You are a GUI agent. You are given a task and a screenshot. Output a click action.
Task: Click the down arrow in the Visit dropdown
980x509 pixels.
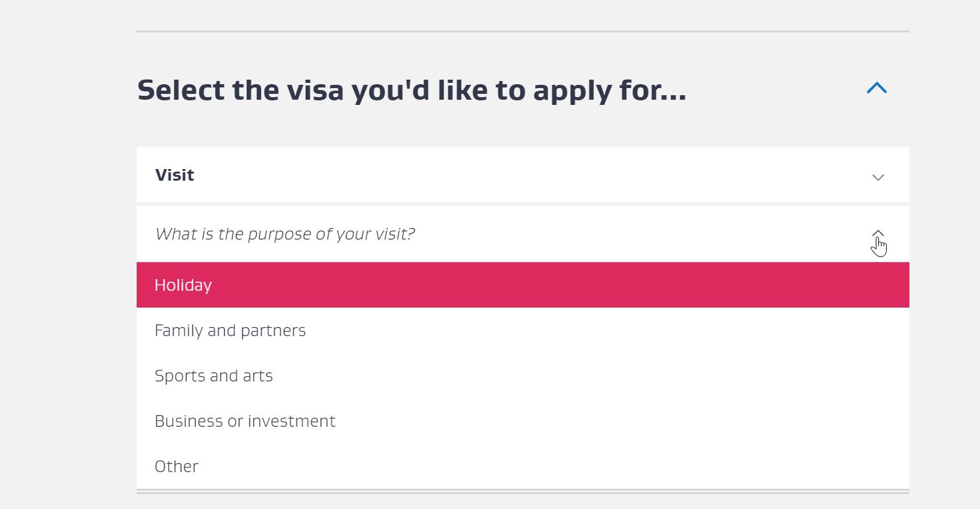tap(878, 177)
